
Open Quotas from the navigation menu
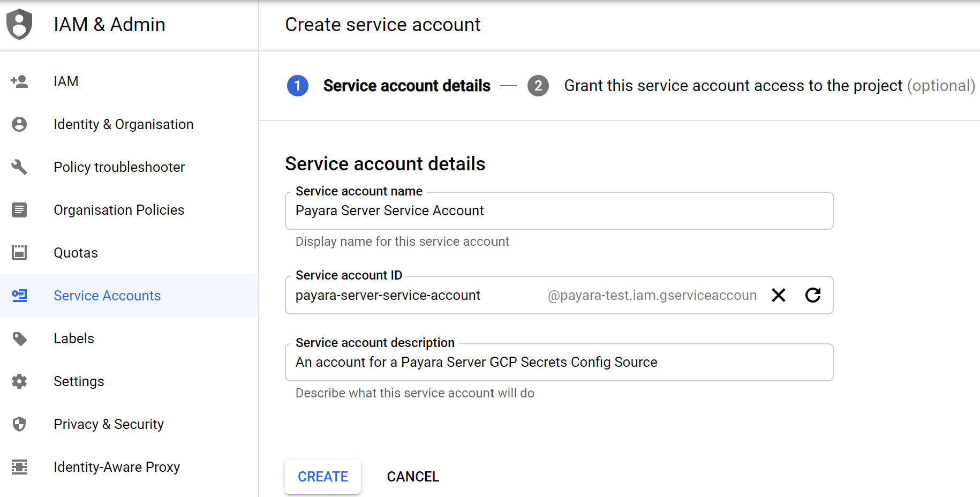76,252
